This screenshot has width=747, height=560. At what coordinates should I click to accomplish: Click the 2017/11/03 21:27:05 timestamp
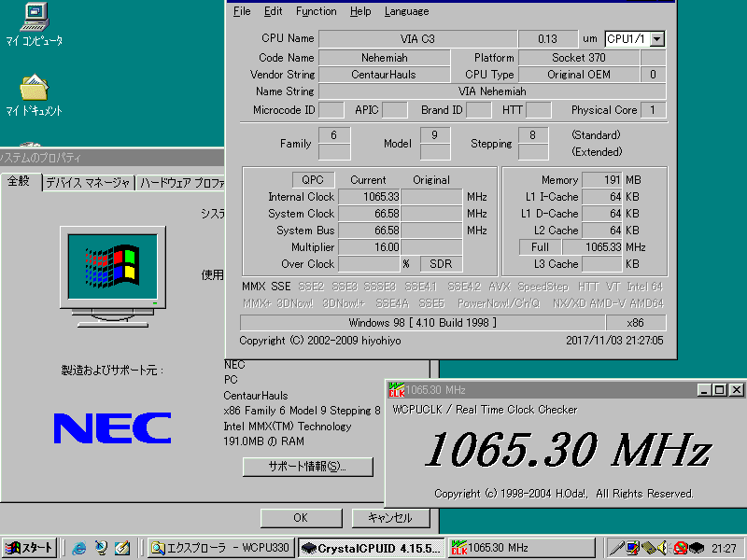pos(614,341)
